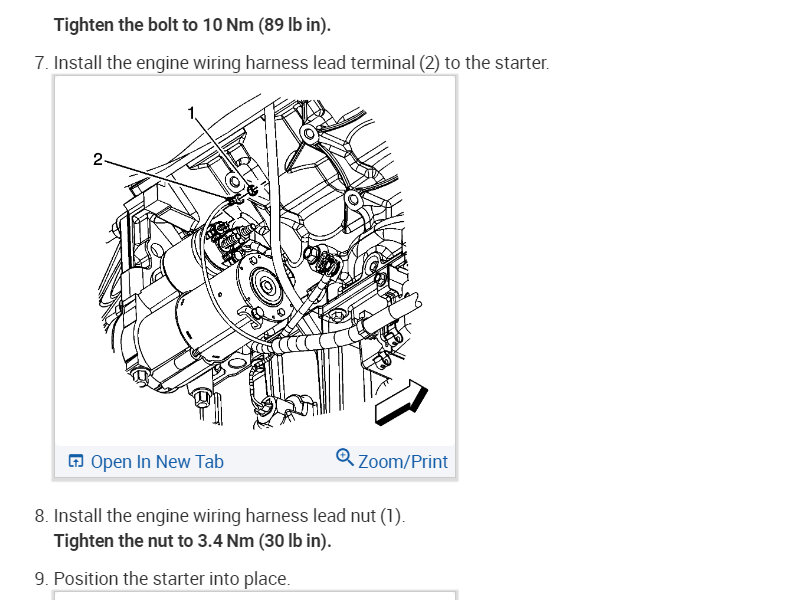This screenshot has width=788, height=600.
Task: Click the '(89 lb in)' torque value text
Action: pyautogui.click(x=294, y=25)
